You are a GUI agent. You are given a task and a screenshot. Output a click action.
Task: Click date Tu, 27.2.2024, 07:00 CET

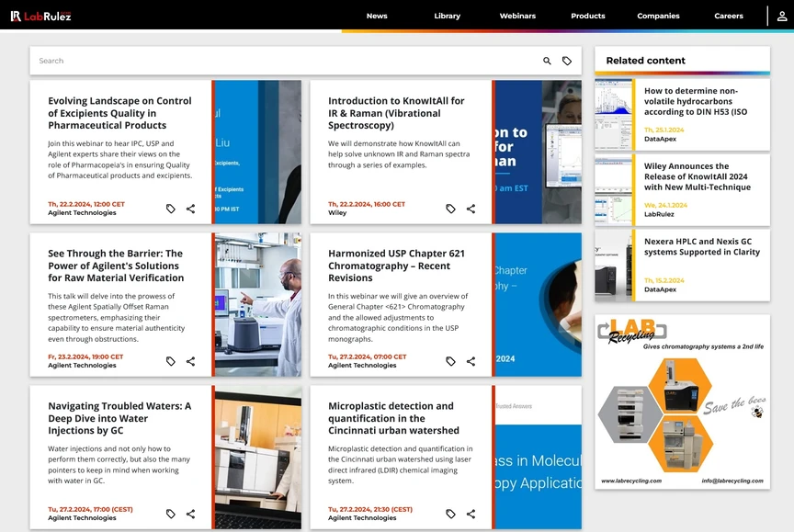[367, 357]
